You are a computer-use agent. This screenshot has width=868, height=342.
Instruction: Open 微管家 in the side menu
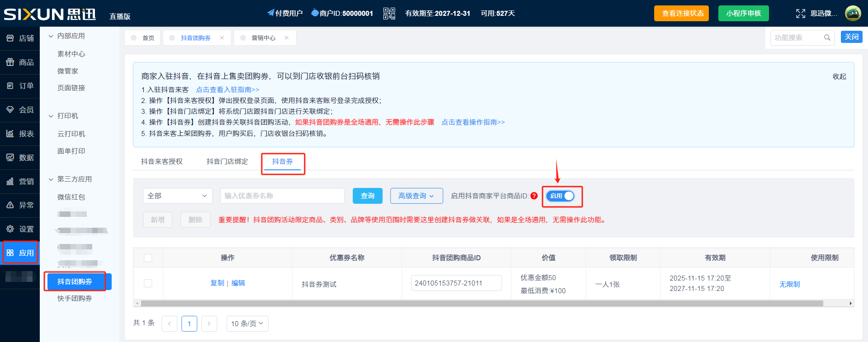pos(68,71)
